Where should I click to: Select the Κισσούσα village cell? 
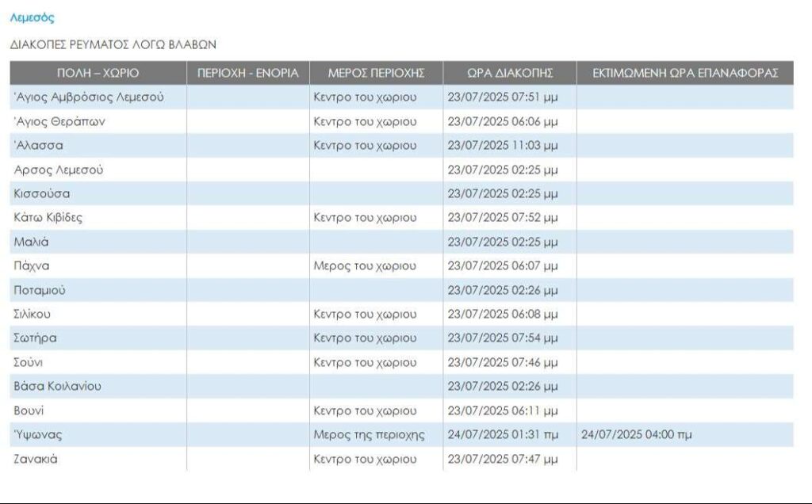click(x=42, y=194)
